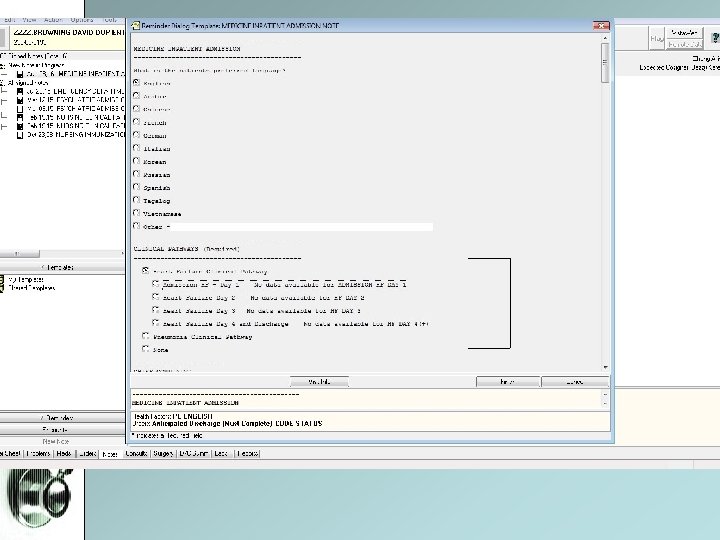Collapse the New Note in Progress node

click(2, 65)
